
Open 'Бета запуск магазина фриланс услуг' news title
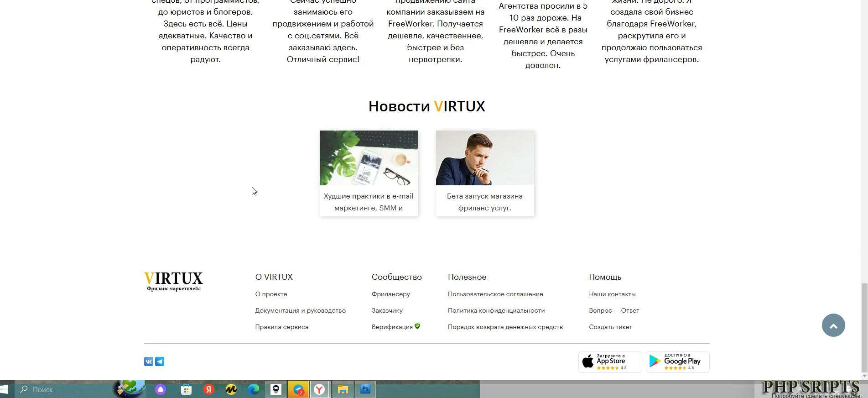[485, 202]
